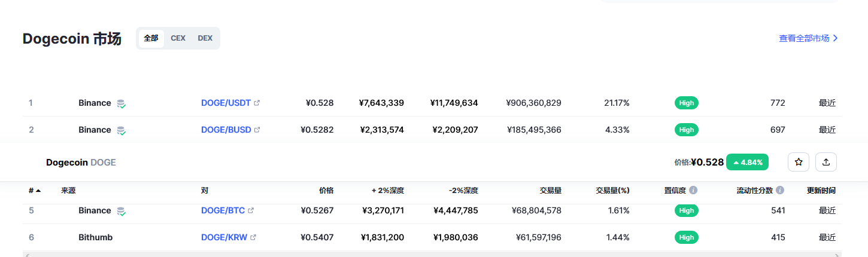The height and width of the screenshot is (257, 868).
Task: Click the Bithumb exchange name
Action: (x=95, y=237)
